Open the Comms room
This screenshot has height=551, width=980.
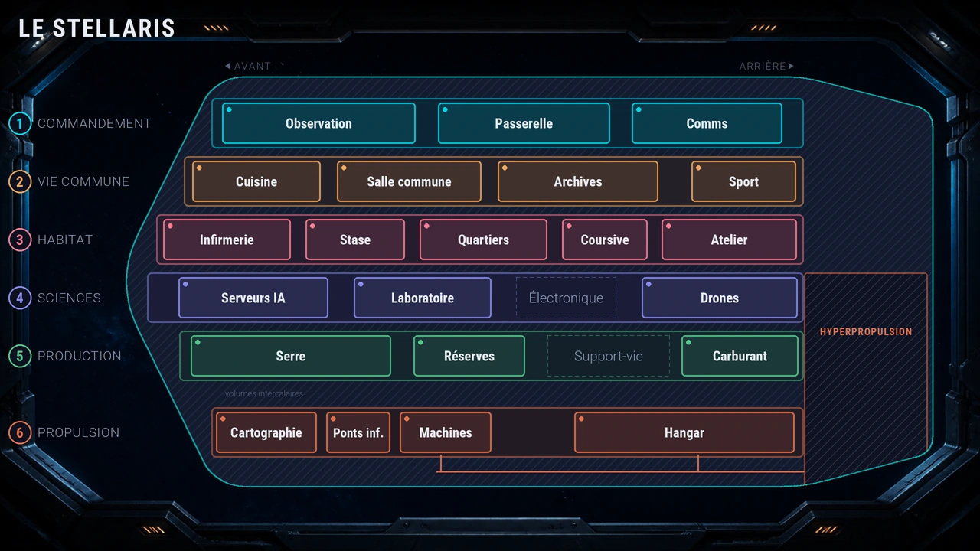[x=707, y=123]
